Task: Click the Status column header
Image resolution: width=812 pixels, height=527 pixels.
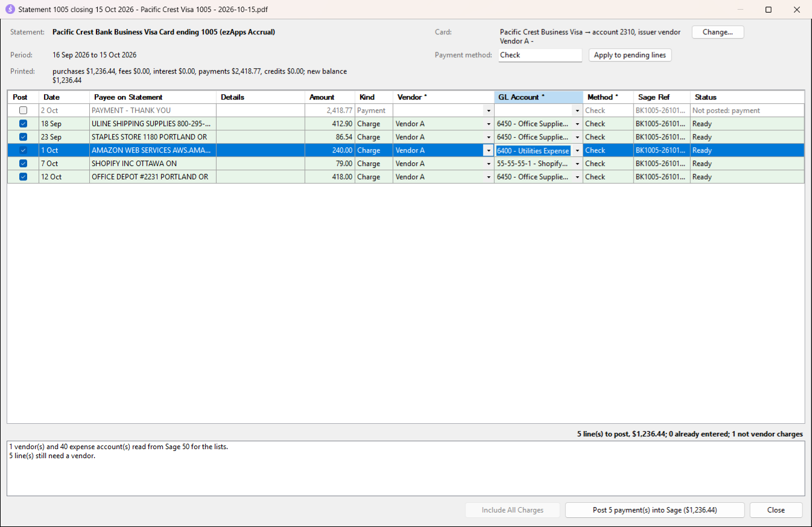Action: point(747,97)
